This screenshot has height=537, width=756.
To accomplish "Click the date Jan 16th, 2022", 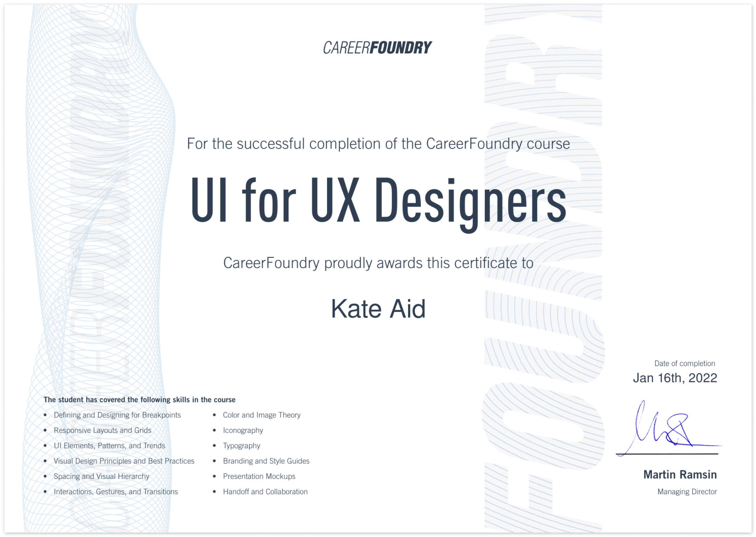I will (x=675, y=378).
